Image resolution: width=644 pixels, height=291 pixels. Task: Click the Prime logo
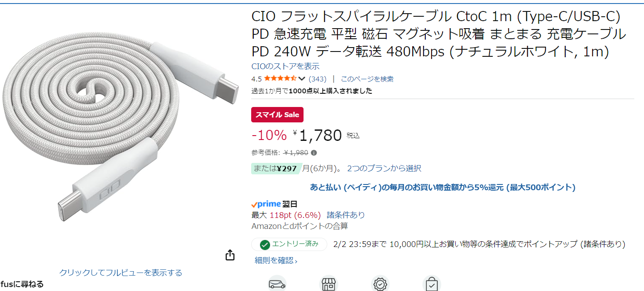pos(266,204)
